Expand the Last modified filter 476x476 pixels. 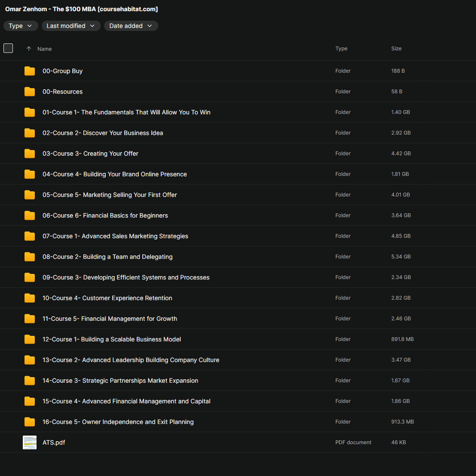71,26
